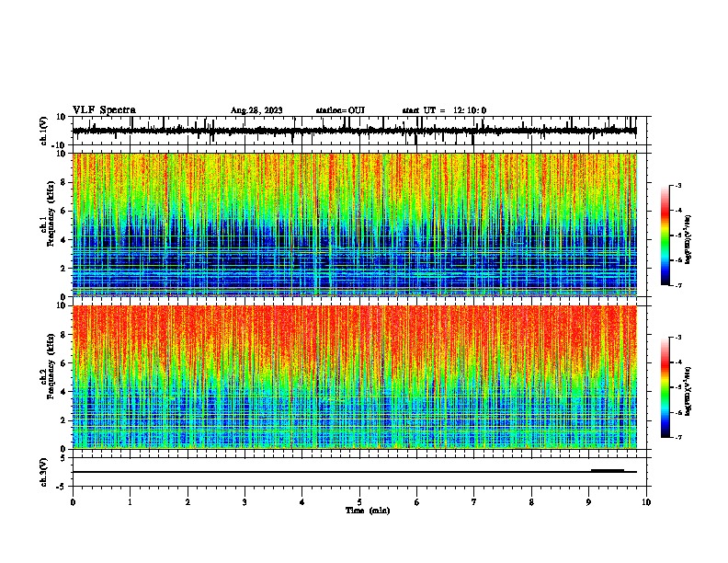Image resolution: width=728 pixels, height=563 pixels.
Task: Click the ch.3 voltage trace panel
Action: (361, 472)
